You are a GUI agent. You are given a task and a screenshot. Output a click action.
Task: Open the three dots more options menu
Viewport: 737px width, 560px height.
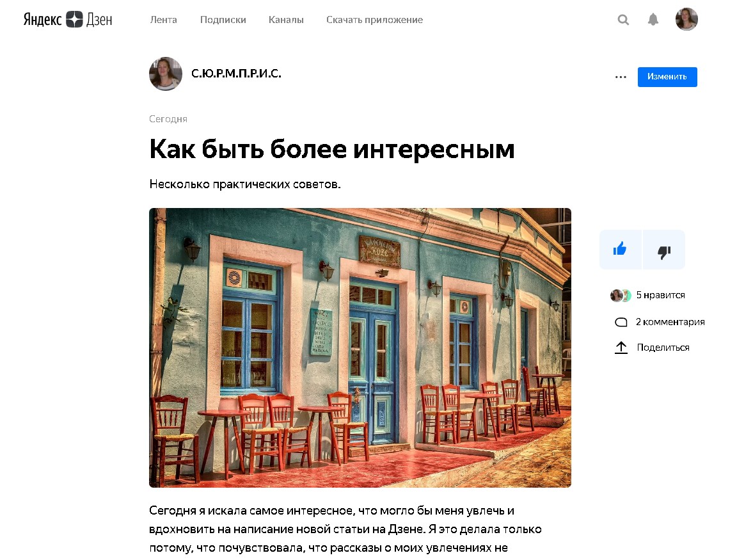[621, 77]
